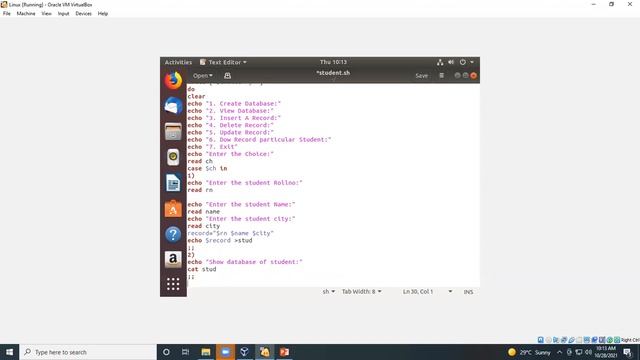Click the *student.sh title in header bar
The image size is (640, 360).
pyautogui.click(x=333, y=73)
